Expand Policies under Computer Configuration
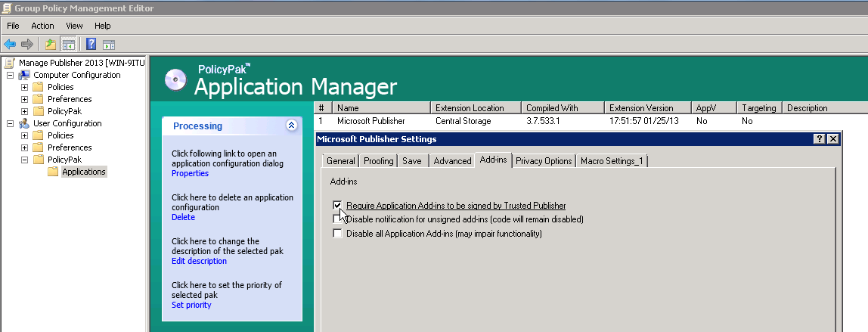The width and height of the screenshot is (868, 332). point(24,87)
